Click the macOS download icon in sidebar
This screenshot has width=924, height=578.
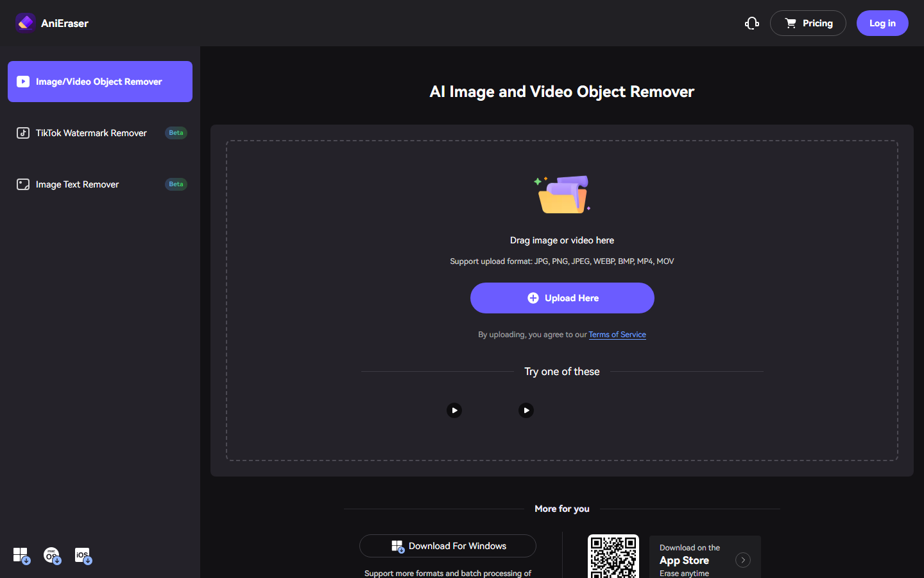click(x=52, y=556)
